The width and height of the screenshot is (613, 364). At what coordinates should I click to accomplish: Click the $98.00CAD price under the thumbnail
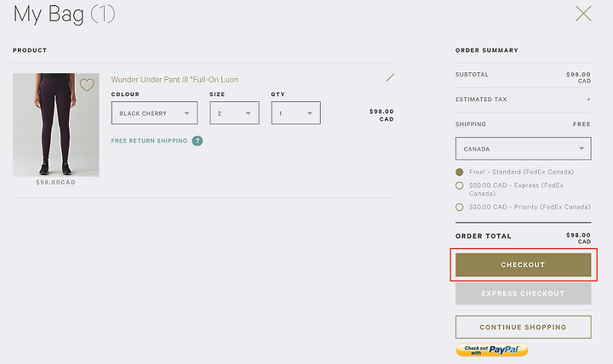(56, 182)
